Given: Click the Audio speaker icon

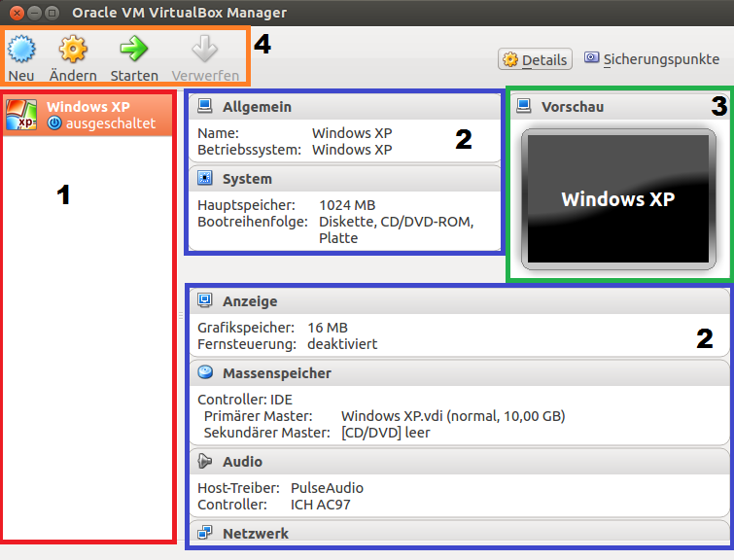Looking at the screenshot, I should point(204,461).
